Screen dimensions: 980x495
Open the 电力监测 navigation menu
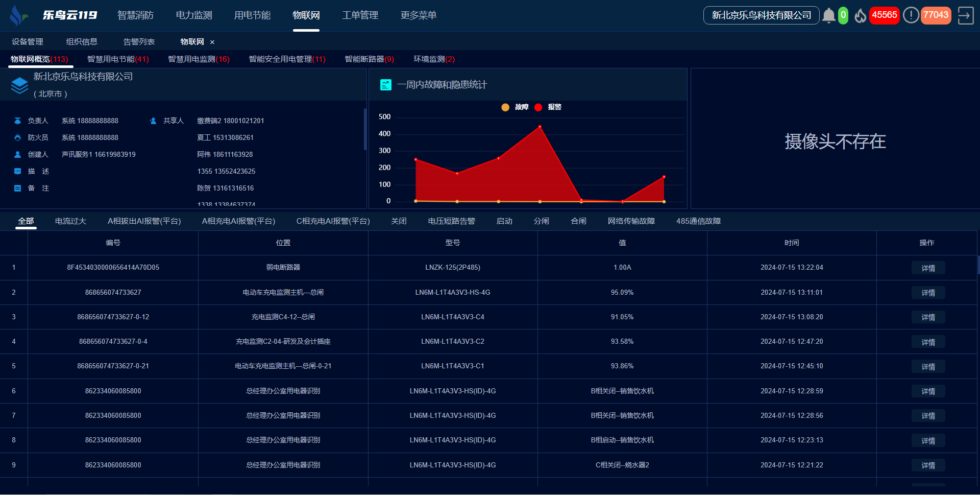point(194,15)
